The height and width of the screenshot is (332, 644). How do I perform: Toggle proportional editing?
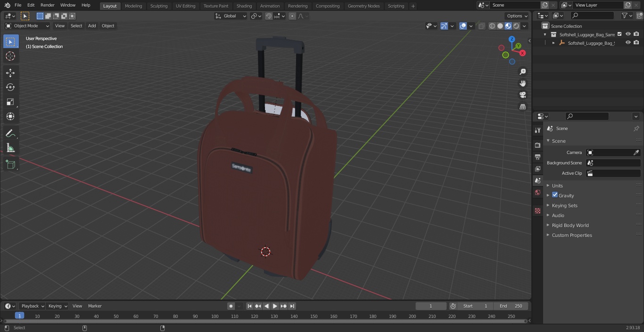point(292,16)
